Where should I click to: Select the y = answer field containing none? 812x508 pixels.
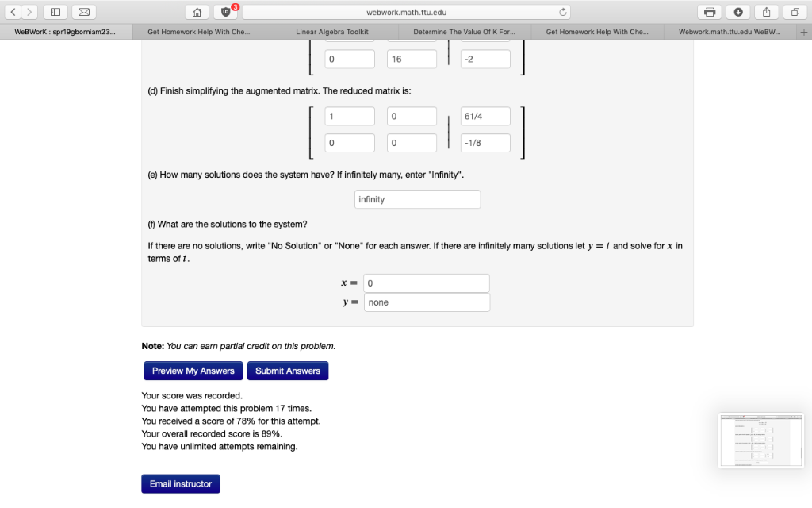pos(427,302)
